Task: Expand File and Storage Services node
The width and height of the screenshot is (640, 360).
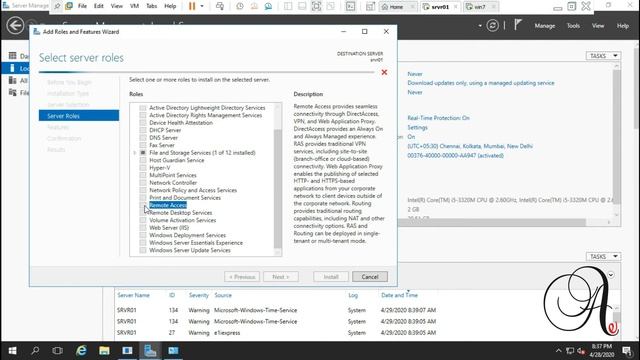Action: pyautogui.click(x=134, y=153)
